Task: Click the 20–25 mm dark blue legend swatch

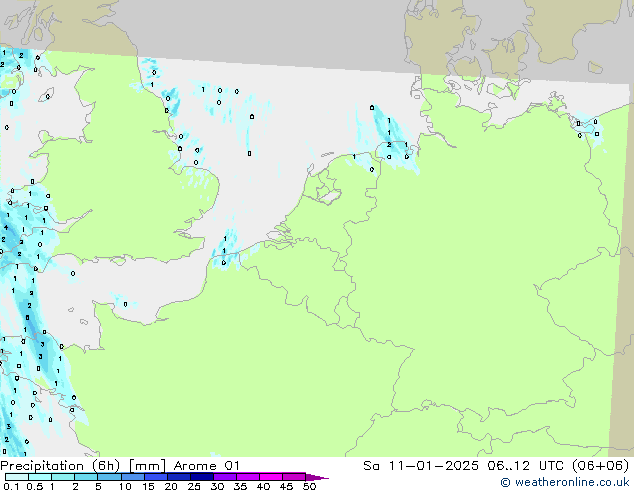Action: (179, 477)
